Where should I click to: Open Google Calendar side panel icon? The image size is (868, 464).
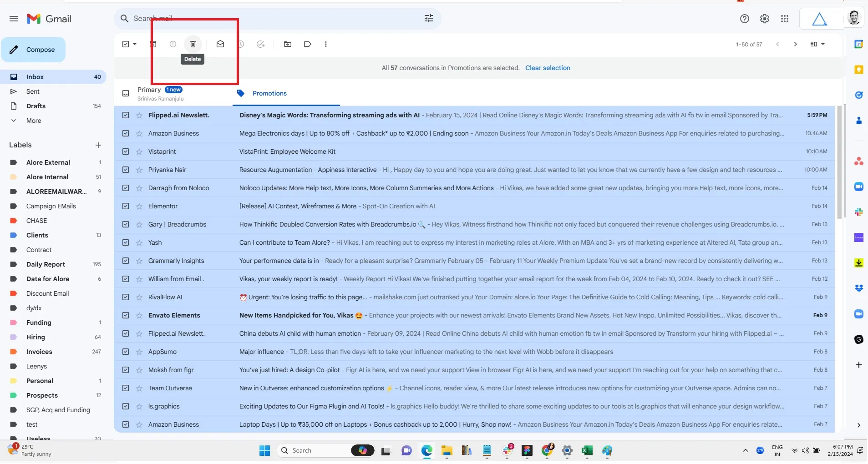pos(859,44)
